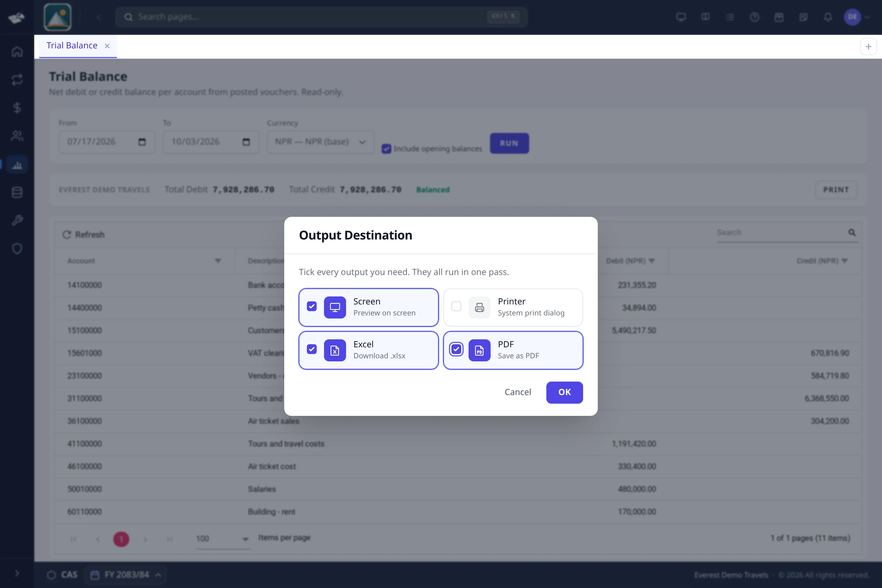The image size is (882, 588).
Task: Toggle Include opening balances checkbox
Action: (x=386, y=149)
